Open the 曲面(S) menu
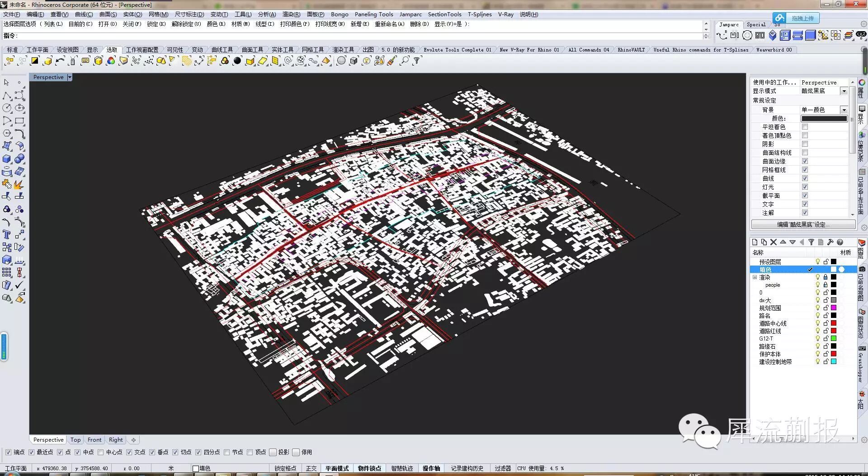 pos(108,14)
